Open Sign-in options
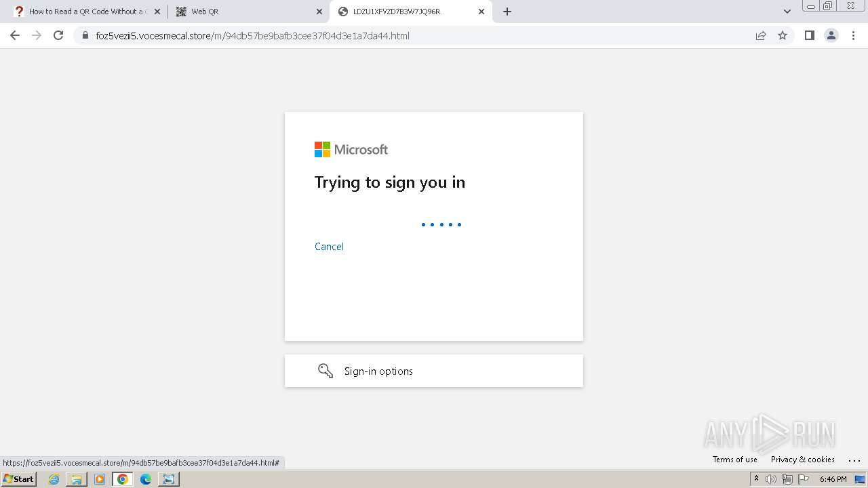The height and width of the screenshot is (488, 868). pyautogui.click(x=434, y=371)
